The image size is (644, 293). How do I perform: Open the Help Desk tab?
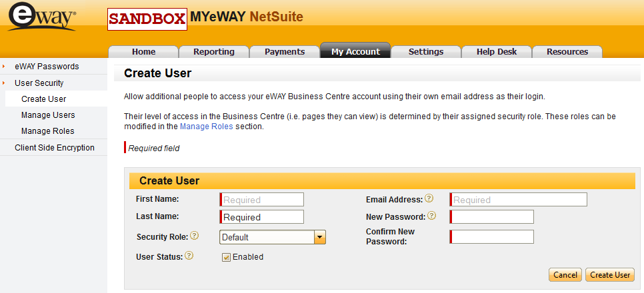tap(497, 52)
